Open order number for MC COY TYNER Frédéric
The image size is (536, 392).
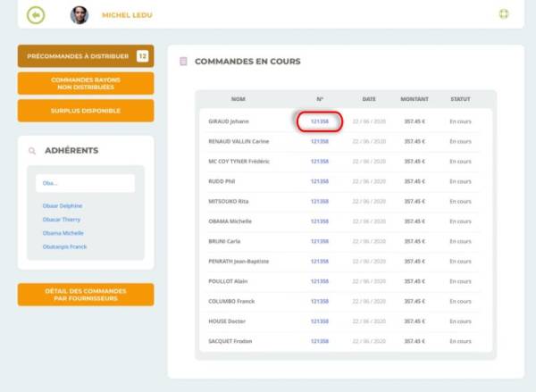pos(320,162)
